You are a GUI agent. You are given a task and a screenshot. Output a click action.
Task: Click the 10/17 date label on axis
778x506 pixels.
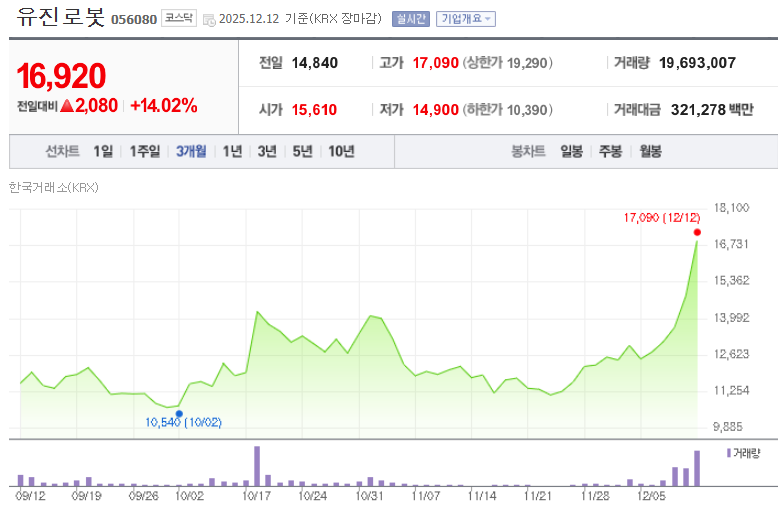click(x=256, y=496)
